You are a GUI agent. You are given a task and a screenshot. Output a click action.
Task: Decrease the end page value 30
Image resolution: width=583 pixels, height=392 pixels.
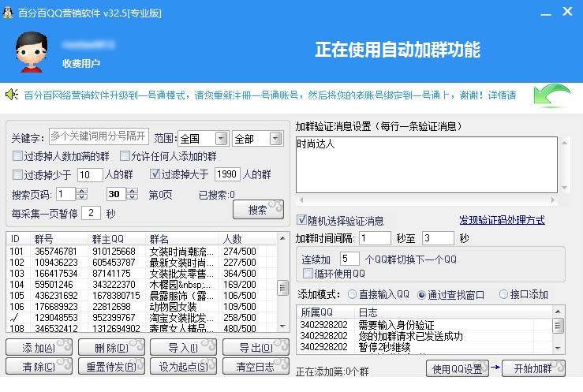coord(132,197)
